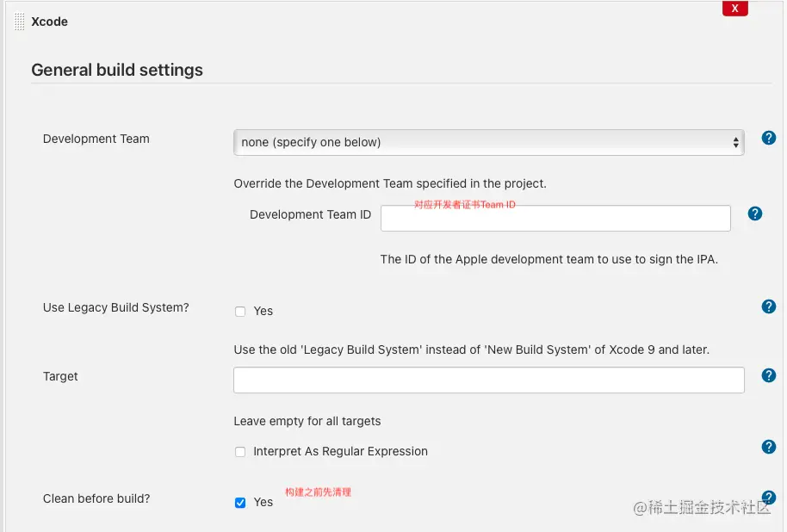
Task: Check Interpret As Regular Expression box
Action: click(240, 452)
